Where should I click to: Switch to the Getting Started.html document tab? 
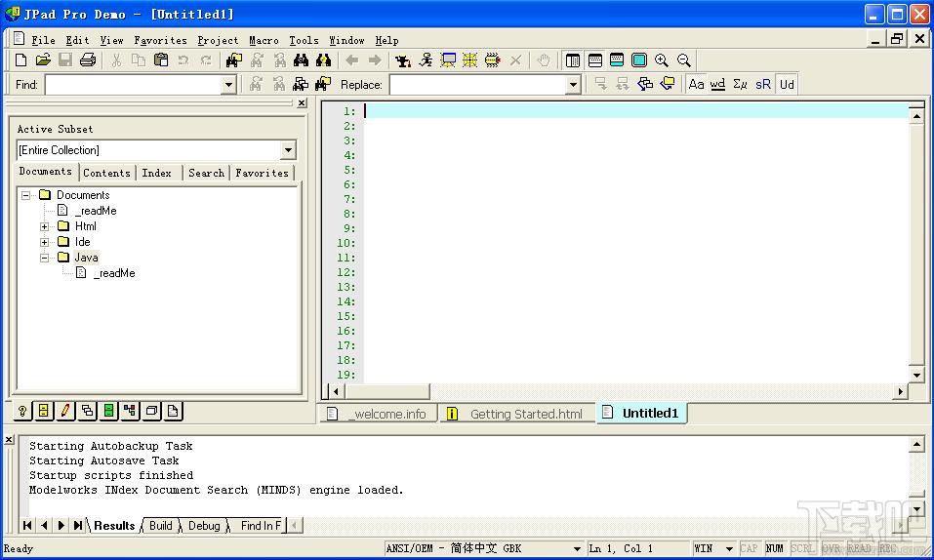tap(517, 414)
